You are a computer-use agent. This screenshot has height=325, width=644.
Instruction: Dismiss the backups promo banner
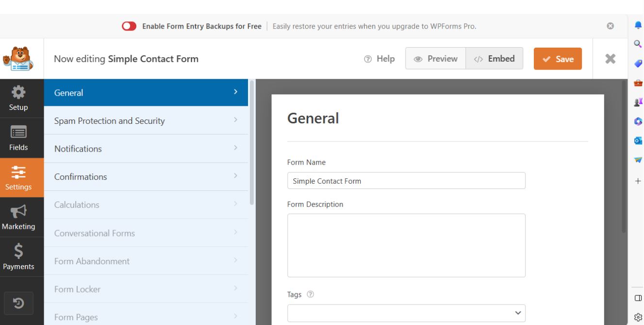tap(610, 26)
